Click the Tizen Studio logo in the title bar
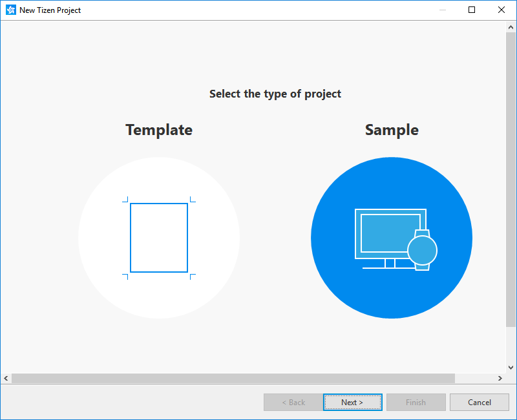The width and height of the screenshot is (517, 420). [x=9, y=10]
